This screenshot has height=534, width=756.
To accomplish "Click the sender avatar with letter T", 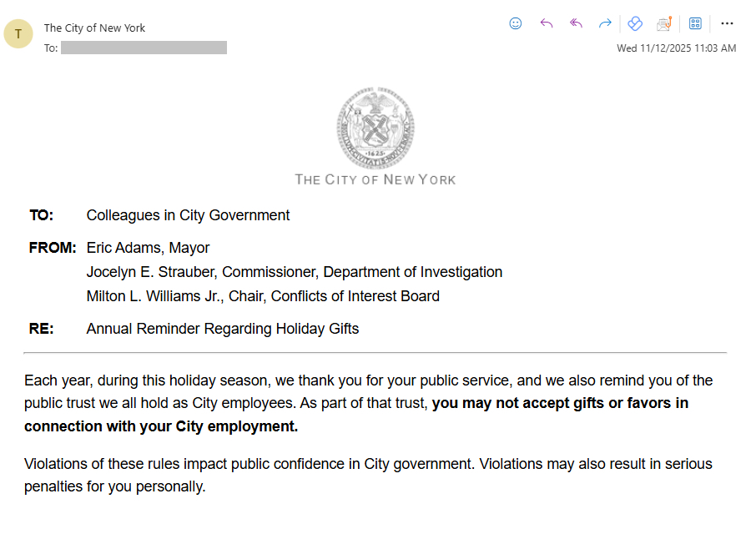I will tap(18, 34).
